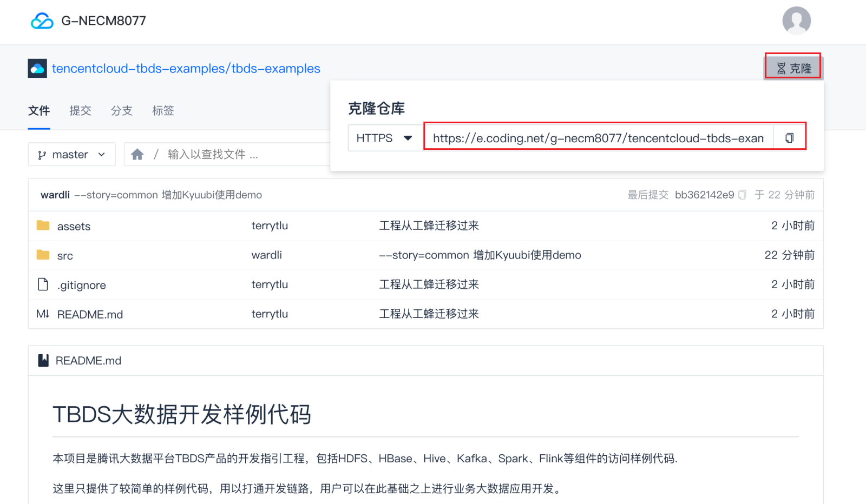Click the cloud logo beside G-NECM8077
866x504 pixels.
[x=42, y=21]
